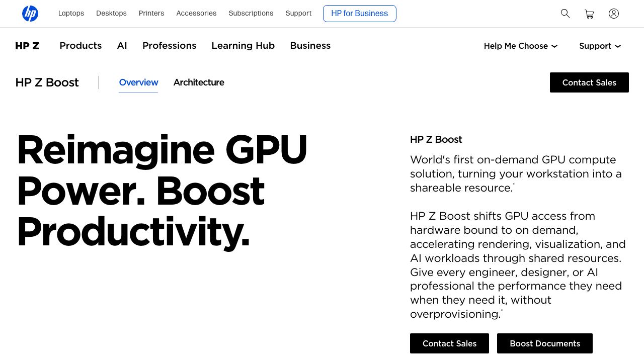This screenshot has width=644, height=362.
Task: Click the Reimagine GPU Power headline
Action: [x=162, y=191]
